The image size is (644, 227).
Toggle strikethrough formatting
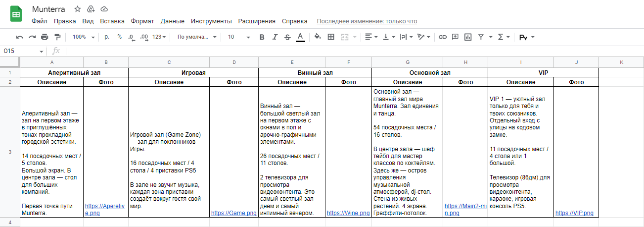coord(287,37)
